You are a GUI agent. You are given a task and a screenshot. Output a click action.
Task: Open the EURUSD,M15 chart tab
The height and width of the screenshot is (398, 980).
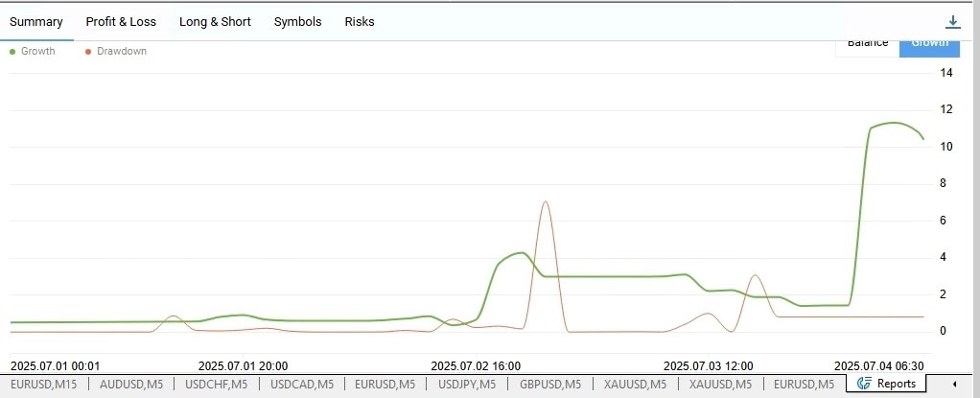pos(44,385)
